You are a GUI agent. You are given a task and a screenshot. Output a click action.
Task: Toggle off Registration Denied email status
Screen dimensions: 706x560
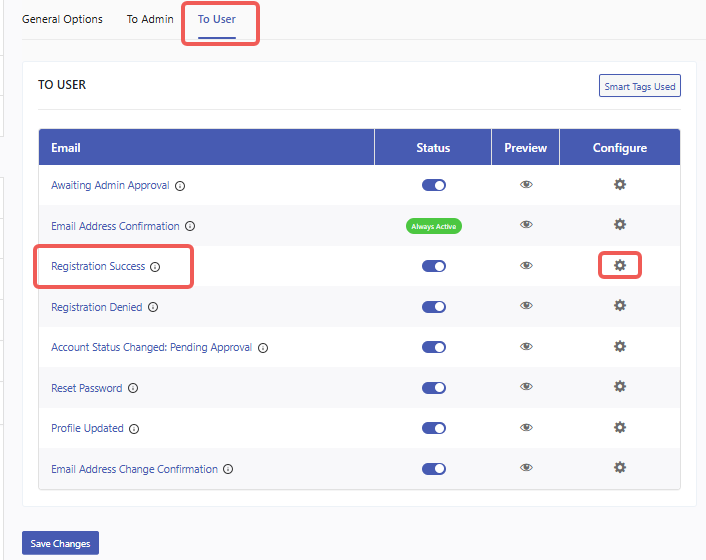pyautogui.click(x=434, y=307)
